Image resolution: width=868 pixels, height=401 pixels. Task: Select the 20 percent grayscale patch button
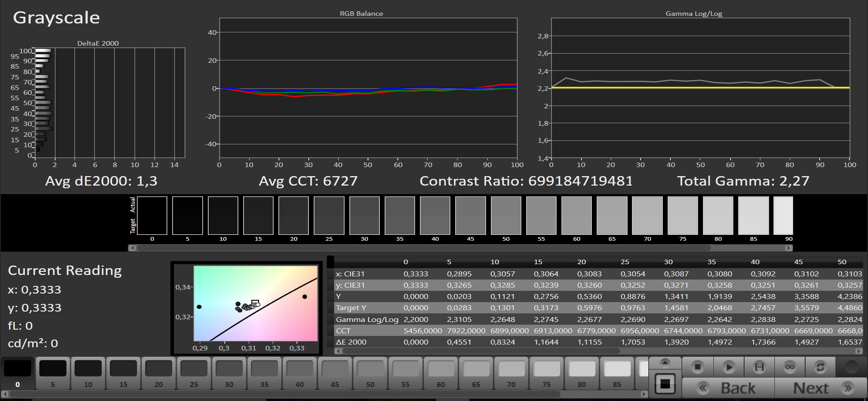[159, 373]
